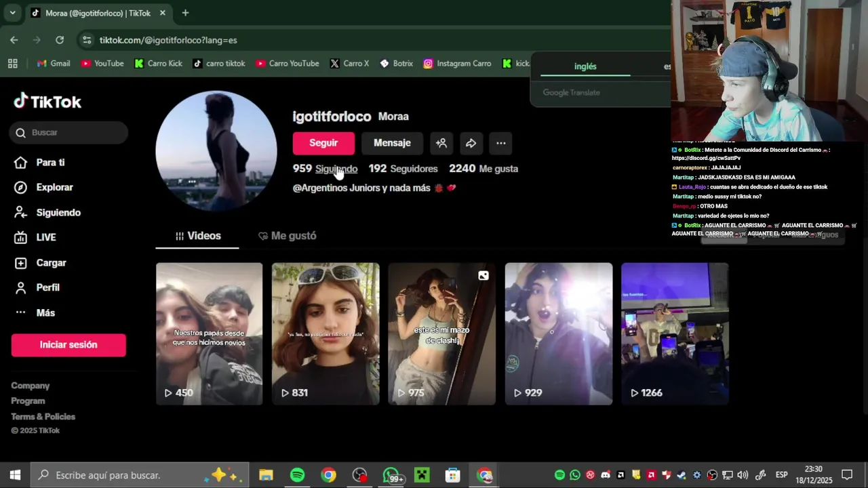Open the video with 975 views
868x488 pixels.
(441, 334)
